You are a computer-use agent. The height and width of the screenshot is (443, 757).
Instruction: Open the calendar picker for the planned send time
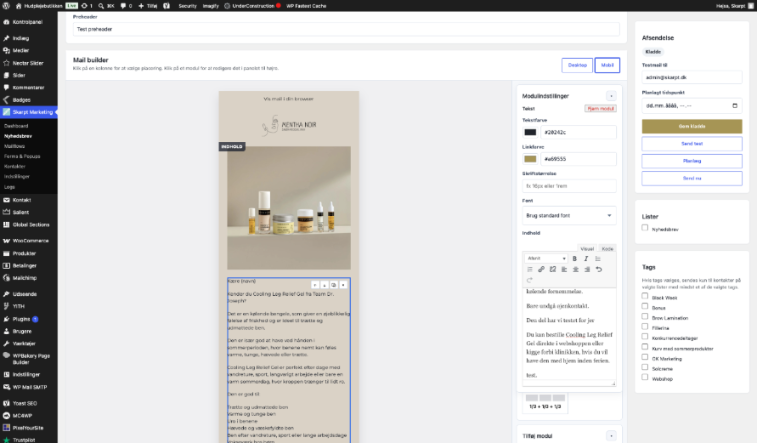735,105
